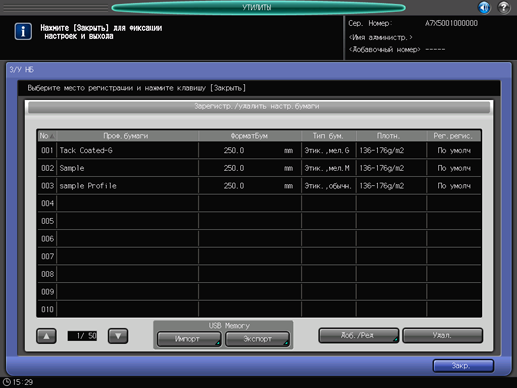Select the empty registration slot 004
This screenshot has height=388, width=517.
tap(259, 203)
